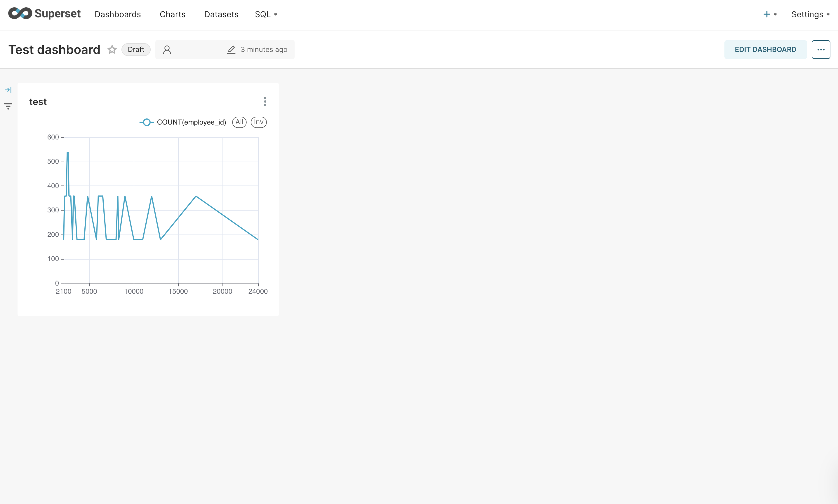Screen dimensions: 838x504
Task: Click the edit pencil next to last modified time
Action: point(231,50)
